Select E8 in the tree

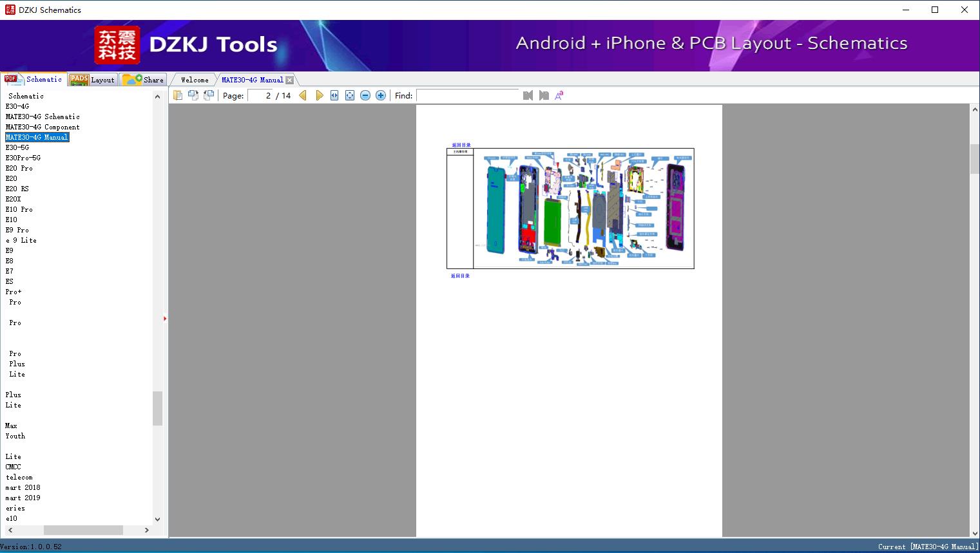click(10, 261)
